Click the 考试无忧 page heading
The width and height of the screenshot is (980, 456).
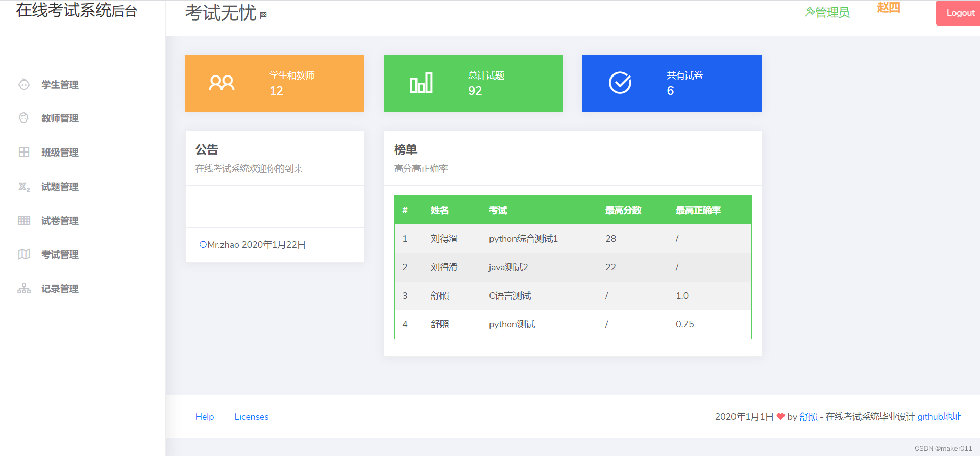click(220, 13)
